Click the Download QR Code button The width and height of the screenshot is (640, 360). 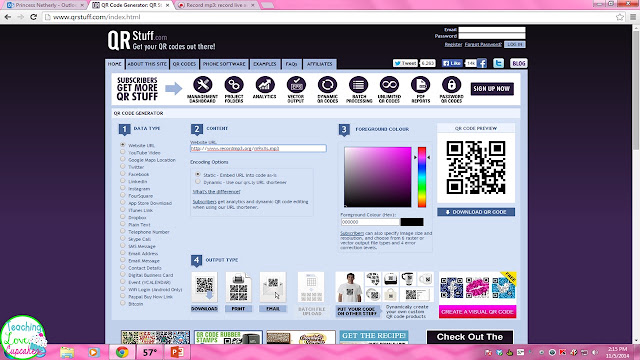tap(476, 212)
